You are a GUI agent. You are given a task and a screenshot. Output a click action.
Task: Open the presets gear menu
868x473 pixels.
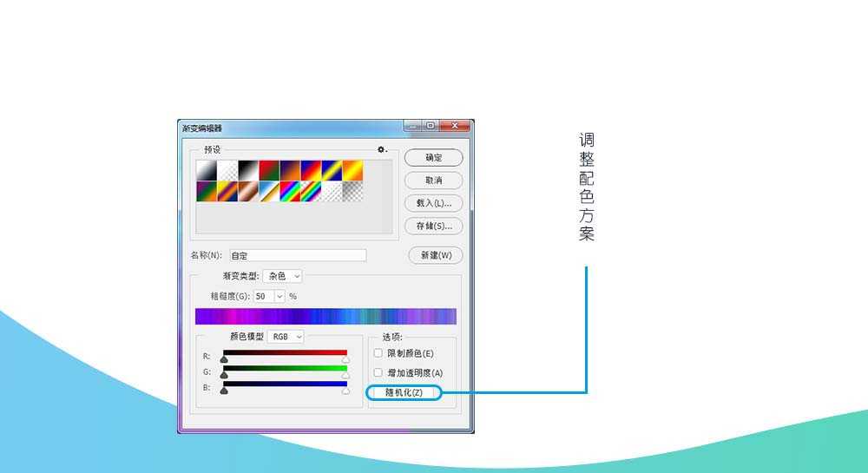[x=381, y=150]
